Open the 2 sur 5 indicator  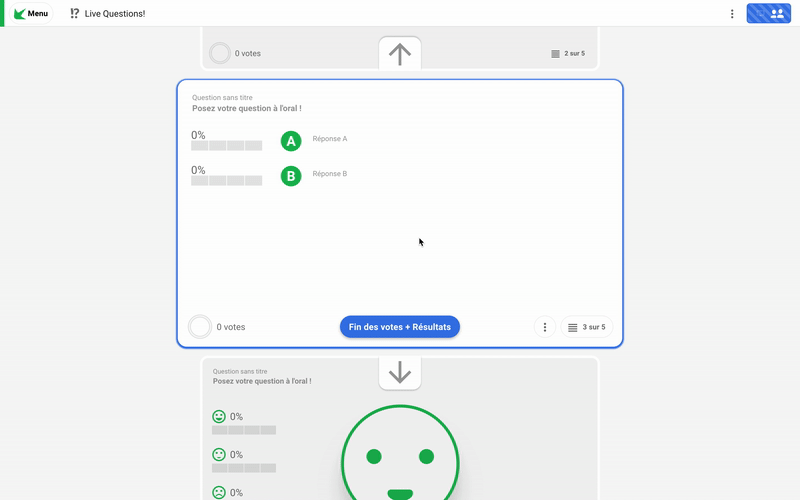point(568,54)
